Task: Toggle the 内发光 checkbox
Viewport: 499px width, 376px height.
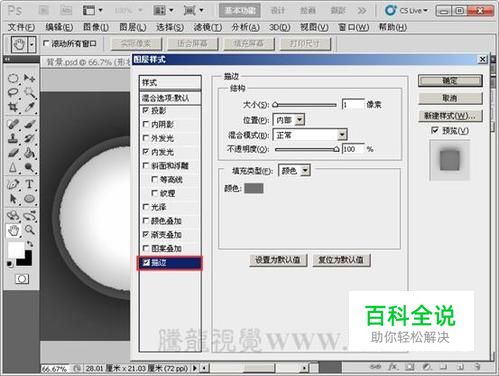Action: click(x=146, y=152)
